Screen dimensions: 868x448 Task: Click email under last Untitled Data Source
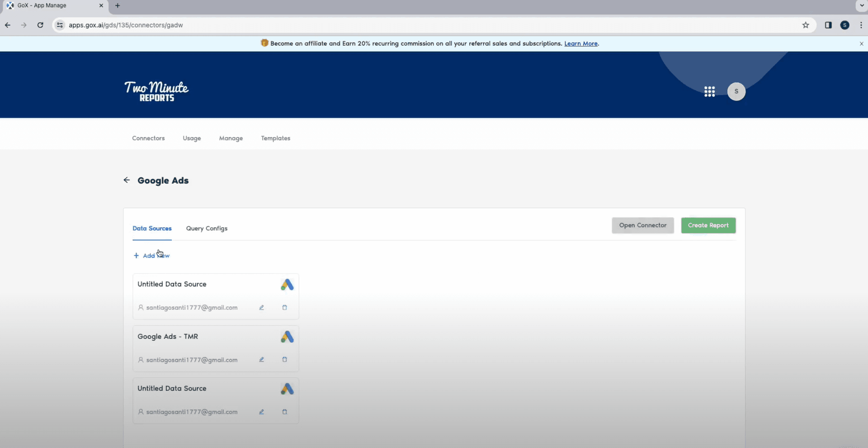pyautogui.click(x=192, y=412)
